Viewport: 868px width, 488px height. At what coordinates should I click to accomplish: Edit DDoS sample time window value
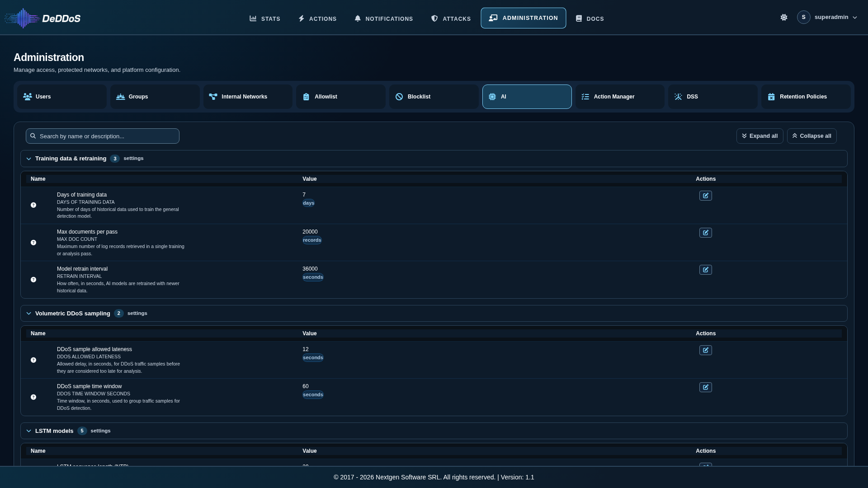tap(705, 387)
